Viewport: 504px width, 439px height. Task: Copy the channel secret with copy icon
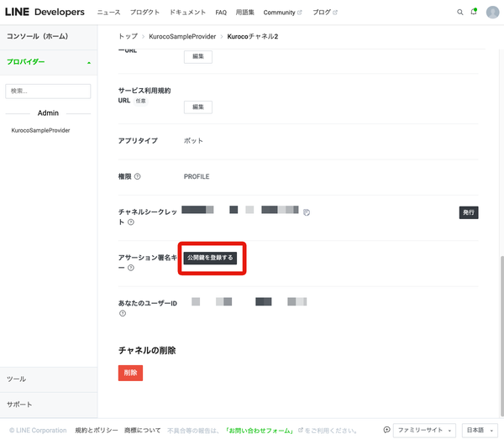(307, 212)
